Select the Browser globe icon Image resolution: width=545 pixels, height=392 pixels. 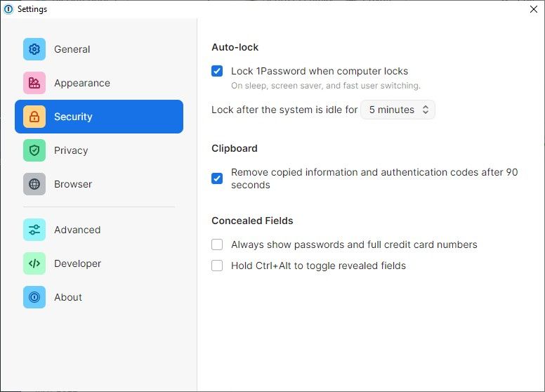(x=34, y=184)
